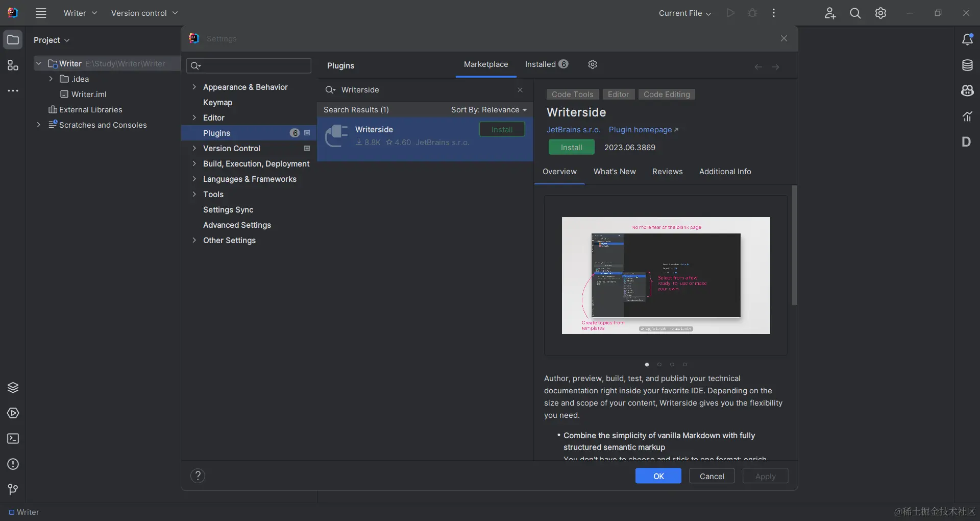
Task: Open the D tool window in right sidebar
Action: click(967, 142)
